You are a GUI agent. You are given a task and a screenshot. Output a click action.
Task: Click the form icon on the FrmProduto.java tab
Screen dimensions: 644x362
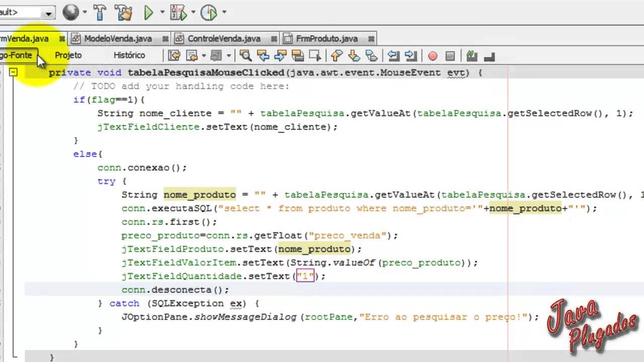[288, 39]
